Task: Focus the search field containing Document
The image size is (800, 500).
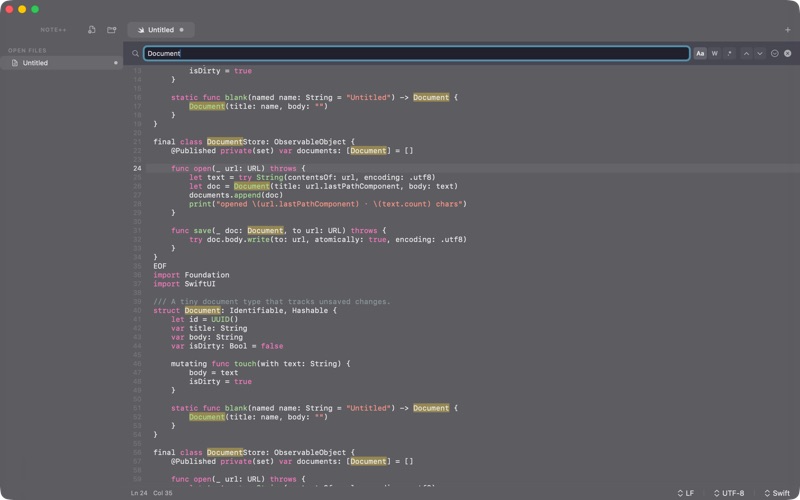Action: click(416, 53)
